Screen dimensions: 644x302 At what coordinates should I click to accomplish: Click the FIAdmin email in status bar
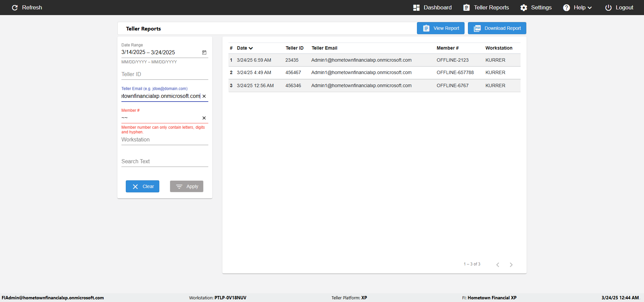click(x=53, y=298)
